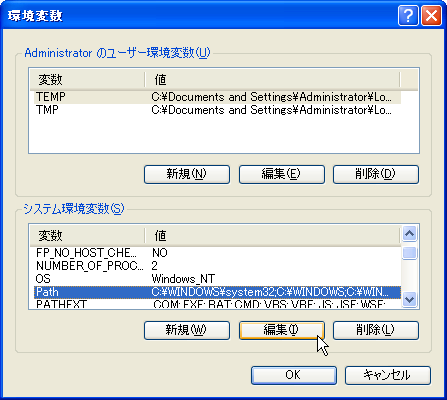Select the PATHEXT system variable row

tap(217, 304)
